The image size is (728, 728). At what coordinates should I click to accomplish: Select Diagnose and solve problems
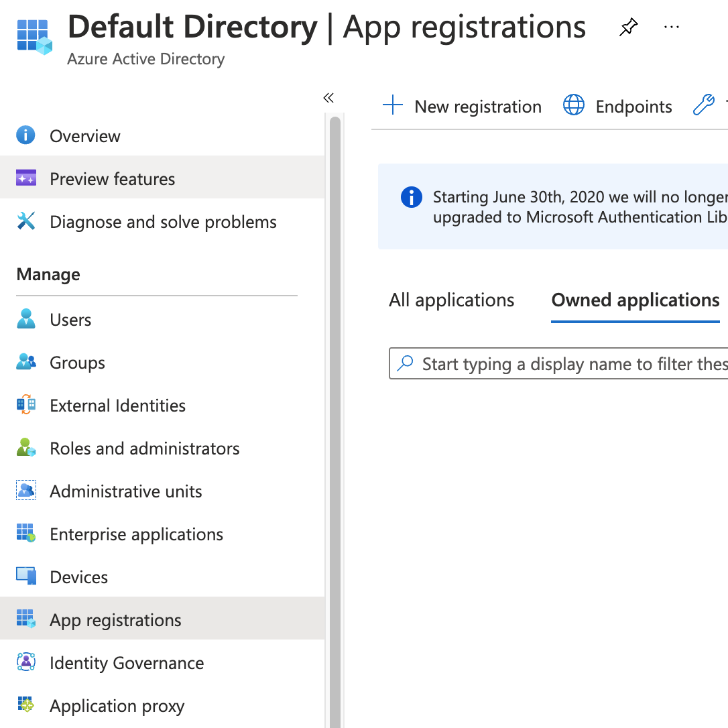[163, 222]
